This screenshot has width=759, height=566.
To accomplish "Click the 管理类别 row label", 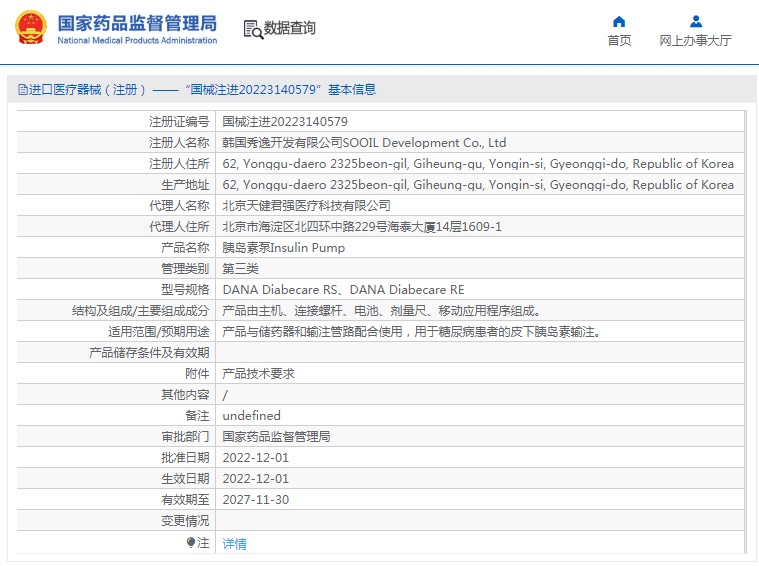I will 185,269.
